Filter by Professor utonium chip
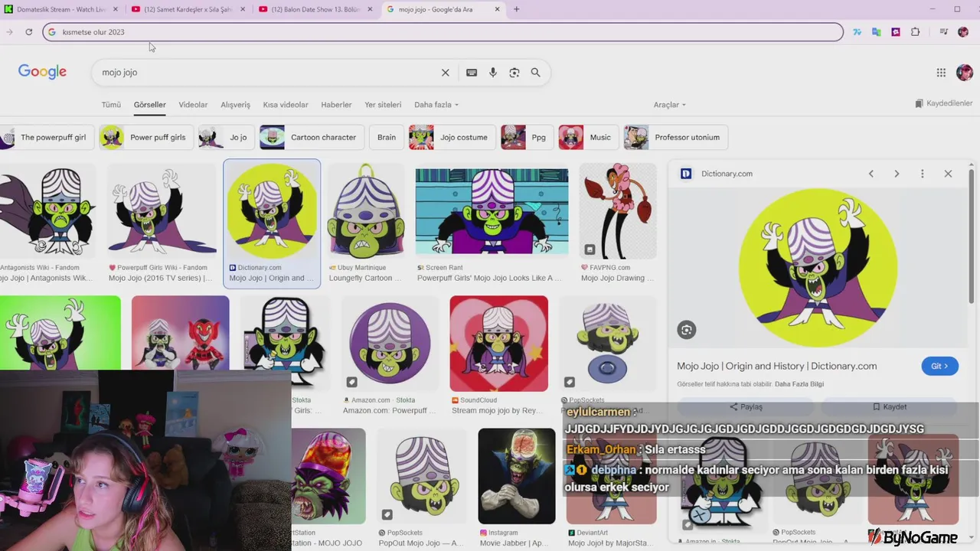This screenshot has height=551, width=980. coord(675,137)
